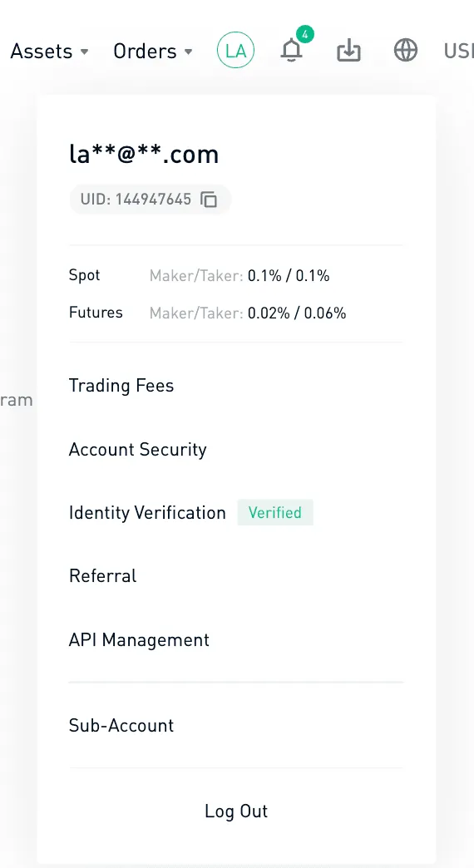Click the Spot Maker/Taker fee row
The height and width of the screenshot is (868, 474).
click(200, 275)
